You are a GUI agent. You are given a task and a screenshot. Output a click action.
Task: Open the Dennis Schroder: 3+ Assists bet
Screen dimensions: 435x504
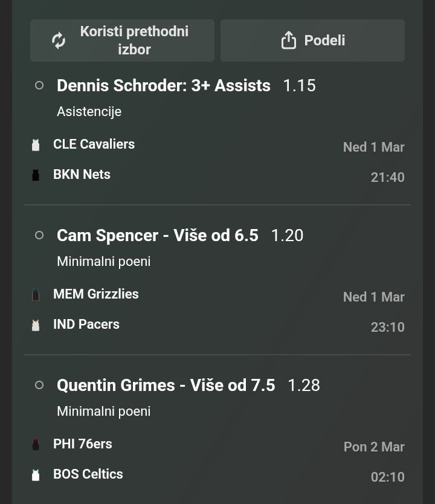[163, 86]
